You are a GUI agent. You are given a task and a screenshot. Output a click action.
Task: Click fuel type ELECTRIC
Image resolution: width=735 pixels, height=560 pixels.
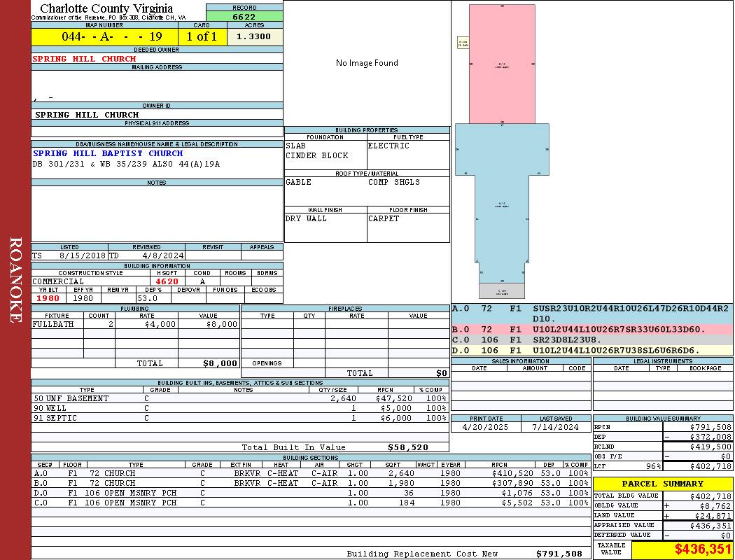point(388,146)
